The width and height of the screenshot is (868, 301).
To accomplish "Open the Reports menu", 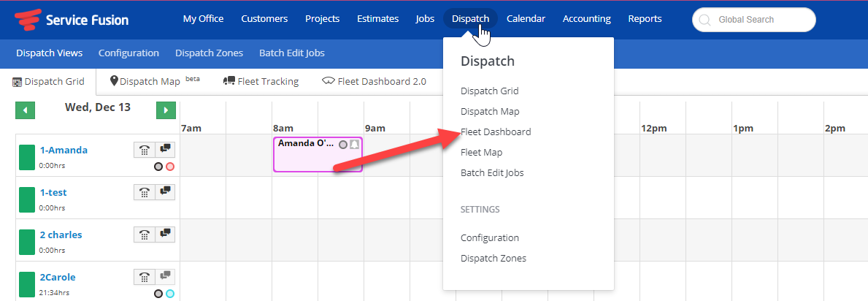I will pos(645,19).
